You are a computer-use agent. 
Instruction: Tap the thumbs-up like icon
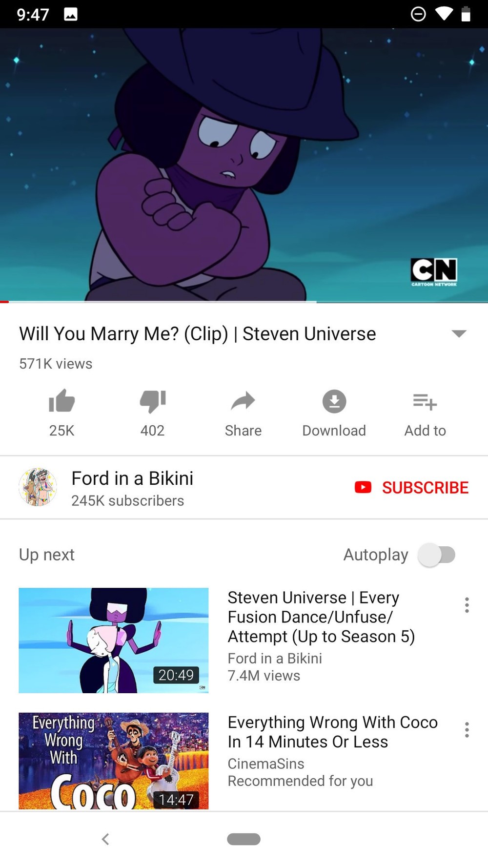click(x=61, y=401)
